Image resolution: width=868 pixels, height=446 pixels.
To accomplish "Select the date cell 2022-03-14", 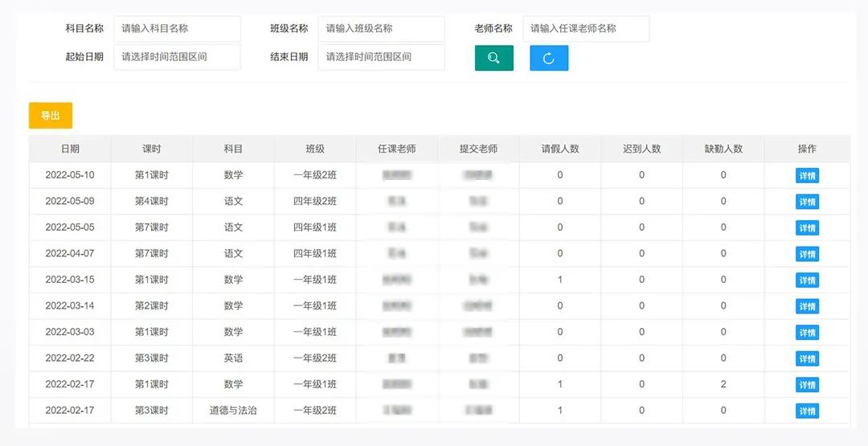I will 70,305.
